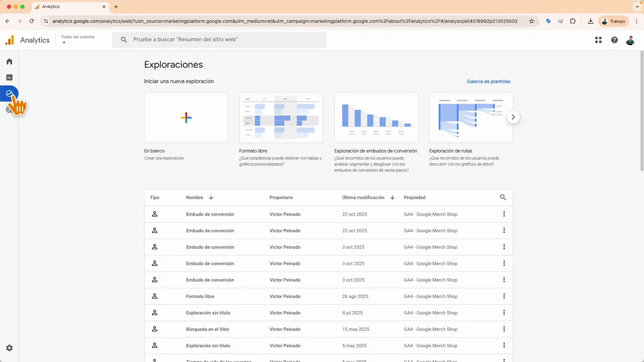Click the Exploraciones compass icon in sidebar
Screen dimensions: 644x362
(x=9, y=94)
